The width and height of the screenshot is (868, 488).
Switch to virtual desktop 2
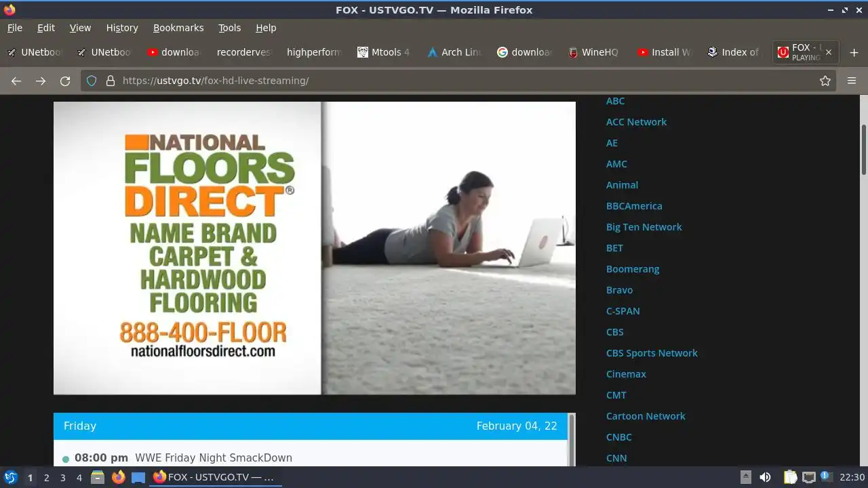(46, 477)
